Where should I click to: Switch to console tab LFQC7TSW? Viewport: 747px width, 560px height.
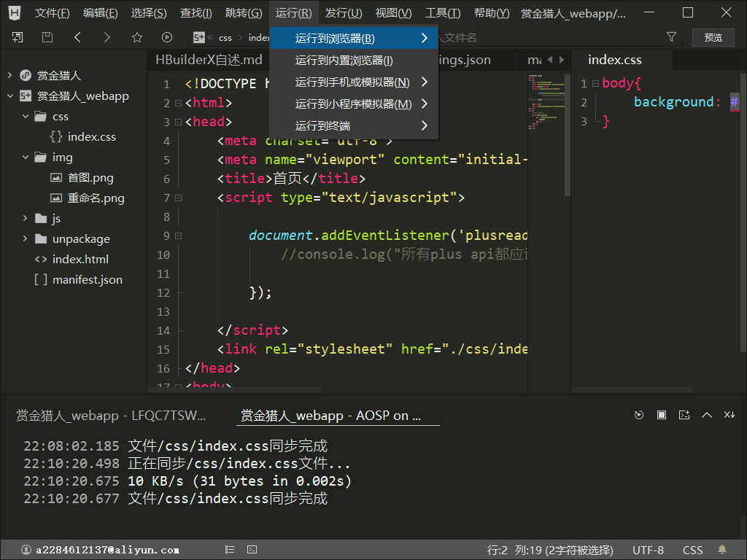[x=111, y=415]
